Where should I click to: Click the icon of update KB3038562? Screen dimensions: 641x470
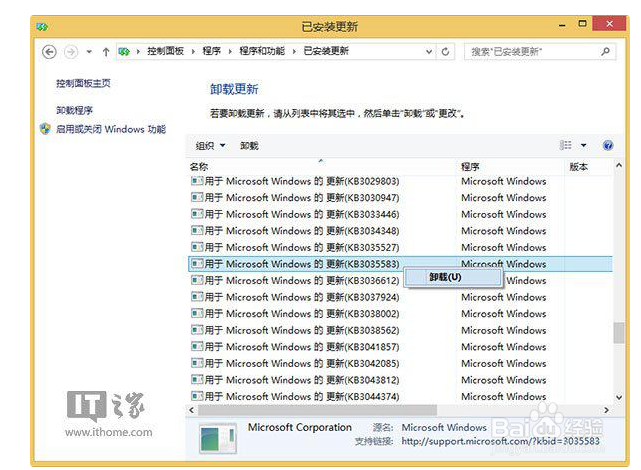tap(197, 330)
